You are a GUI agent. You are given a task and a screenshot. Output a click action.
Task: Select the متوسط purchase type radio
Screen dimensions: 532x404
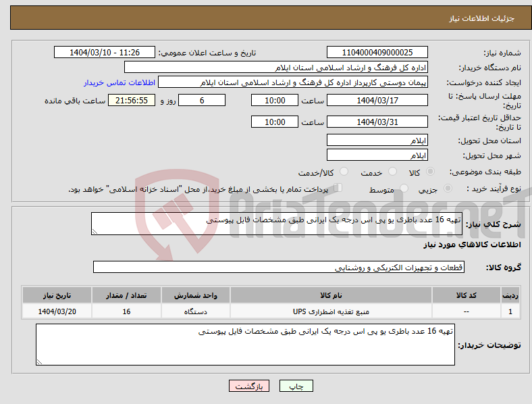pyautogui.click(x=404, y=188)
